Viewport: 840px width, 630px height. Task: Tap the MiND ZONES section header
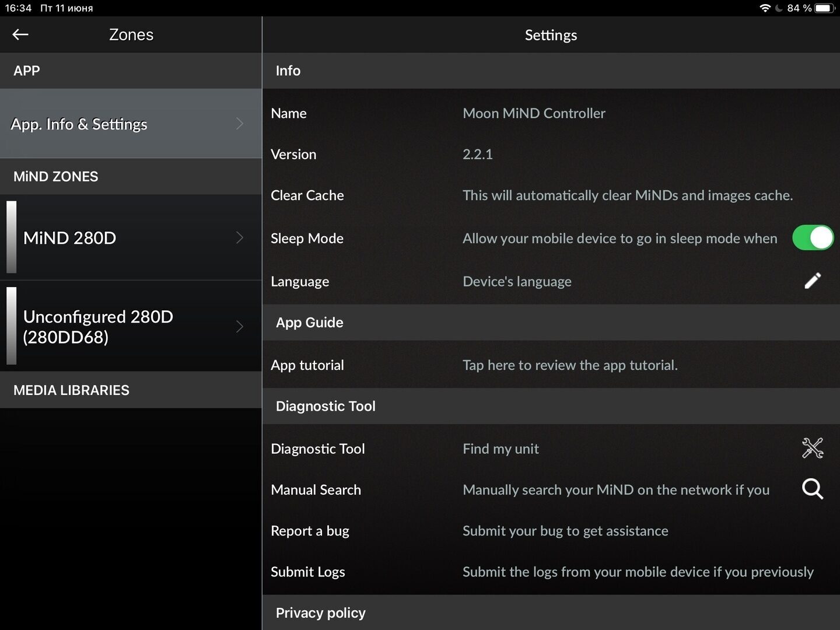[x=131, y=176]
